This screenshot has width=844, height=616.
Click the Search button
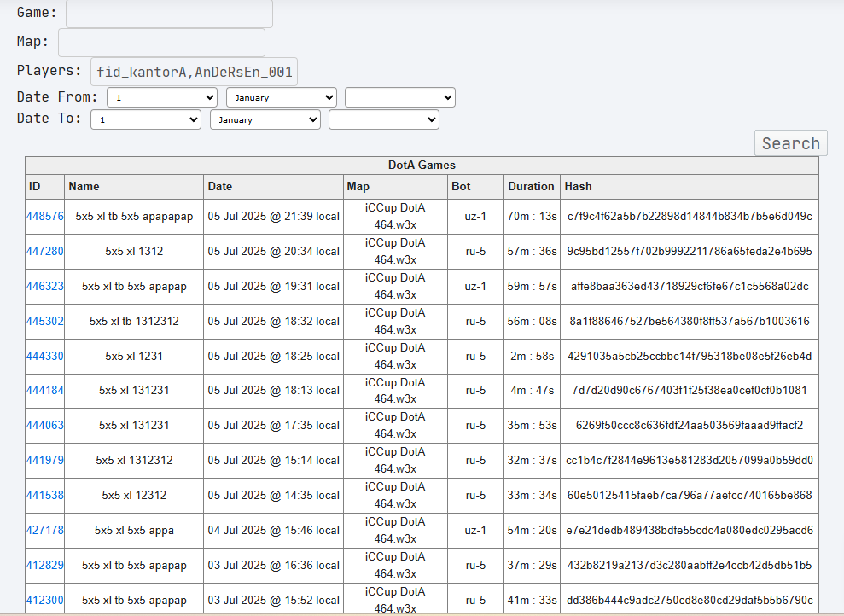click(791, 143)
